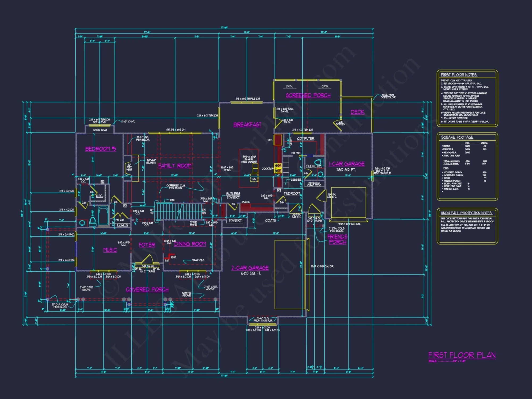This screenshot has width=532, height=399.
Task: Click the COVERED PORCH label
Action: click(147, 289)
